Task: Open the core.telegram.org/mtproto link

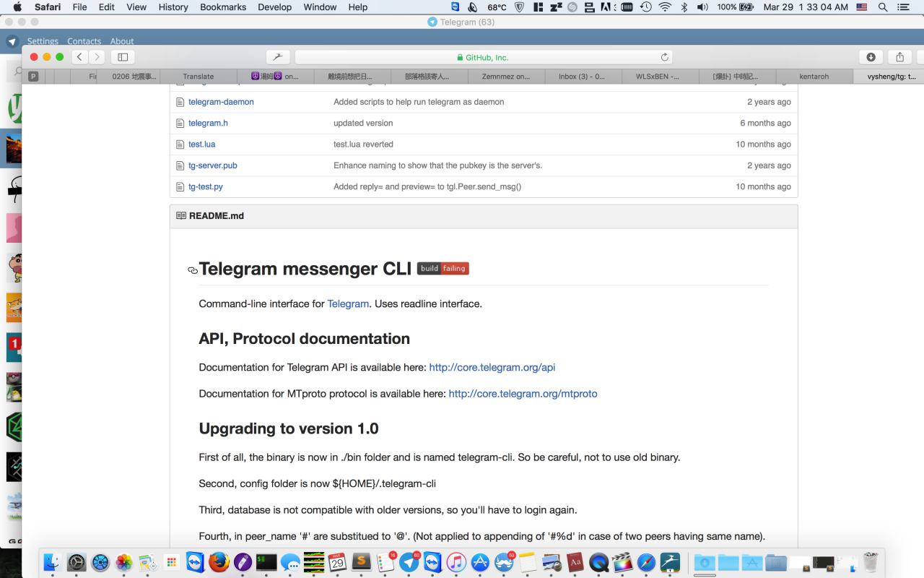Action: (x=523, y=394)
